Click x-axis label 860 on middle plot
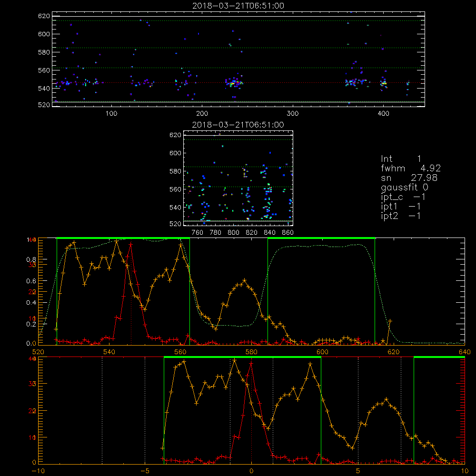The image size is (476, 476). 288,233
